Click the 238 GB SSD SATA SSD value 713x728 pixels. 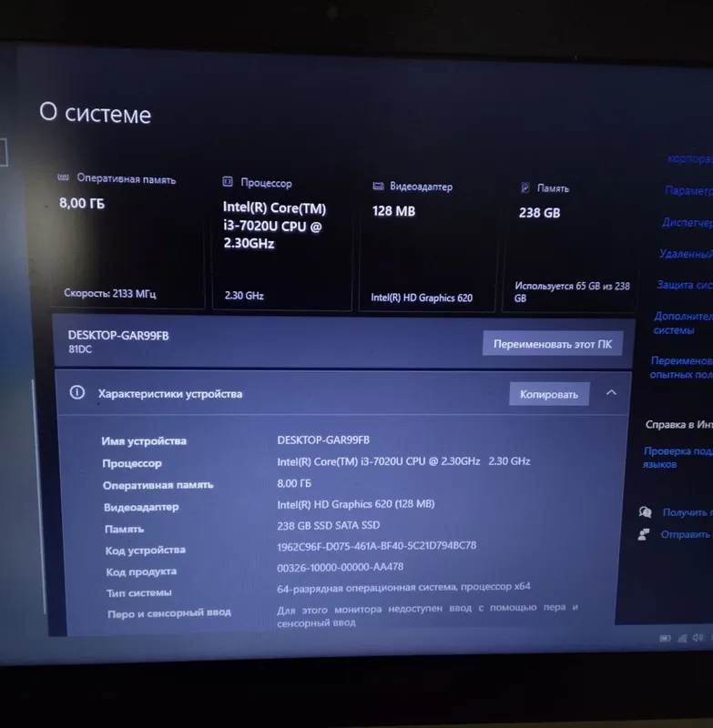click(x=329, y=525)
